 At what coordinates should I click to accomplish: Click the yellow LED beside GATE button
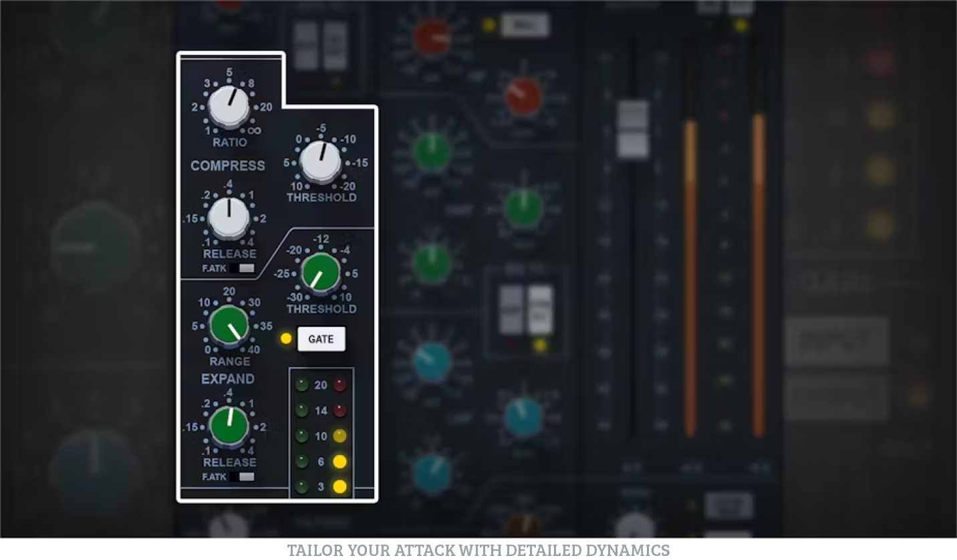[x=286, y=339]
